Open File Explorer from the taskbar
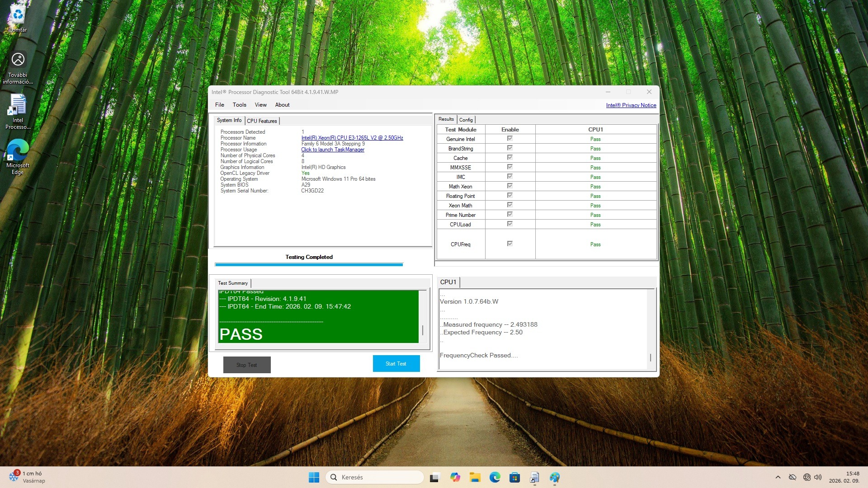 475,477
